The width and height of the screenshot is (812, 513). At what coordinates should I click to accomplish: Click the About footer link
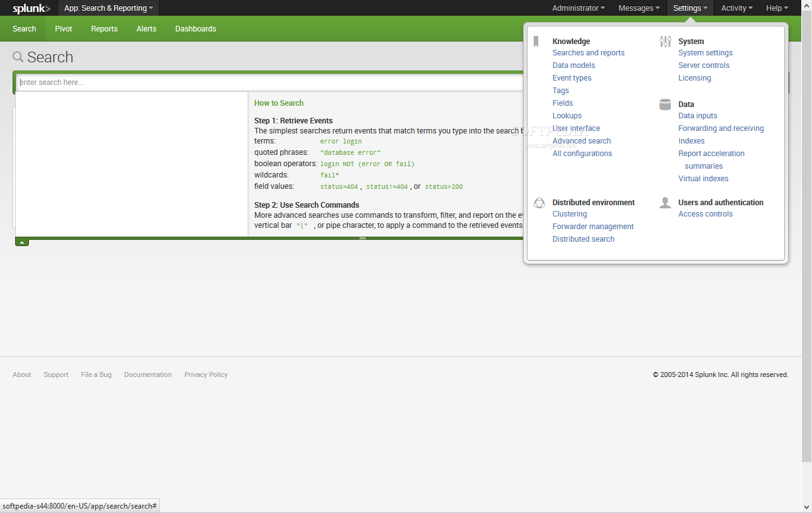22,375
